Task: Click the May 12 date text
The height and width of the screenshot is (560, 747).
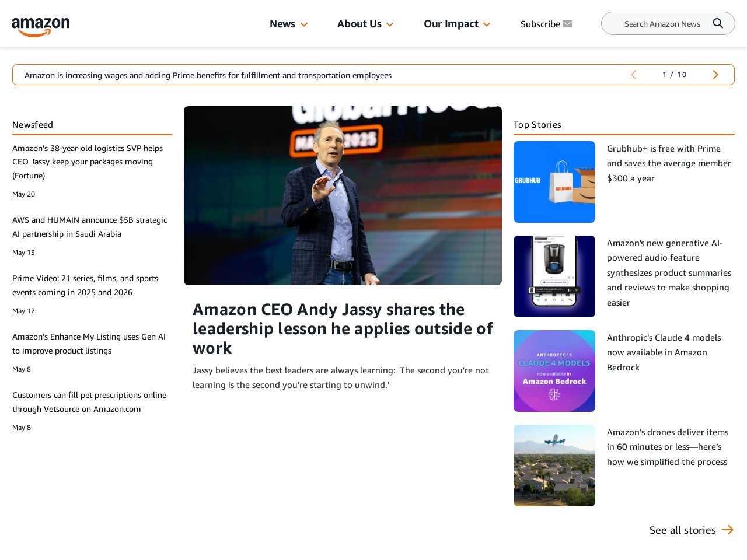Action: (x=23, y=311)
